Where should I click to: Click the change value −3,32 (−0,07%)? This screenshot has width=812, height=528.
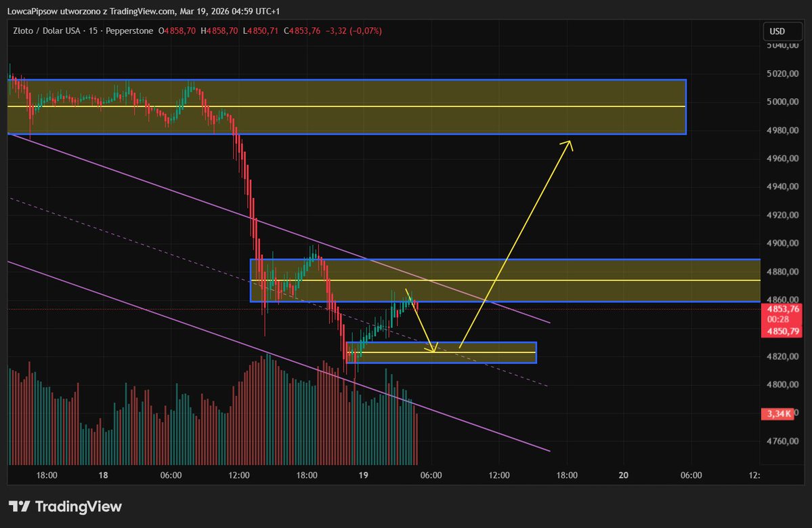pyautogui.click(x=354, y=31)
